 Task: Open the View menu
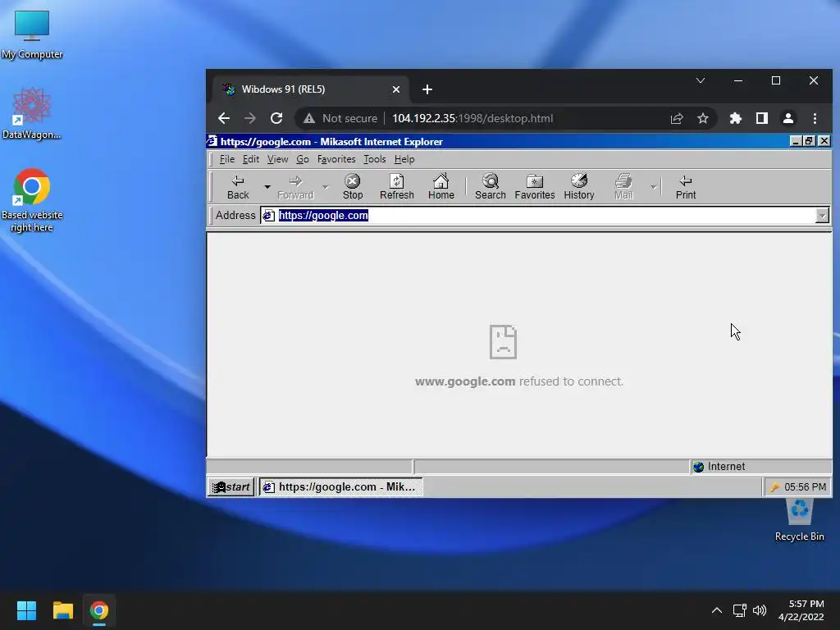click(x=277, y=159)
